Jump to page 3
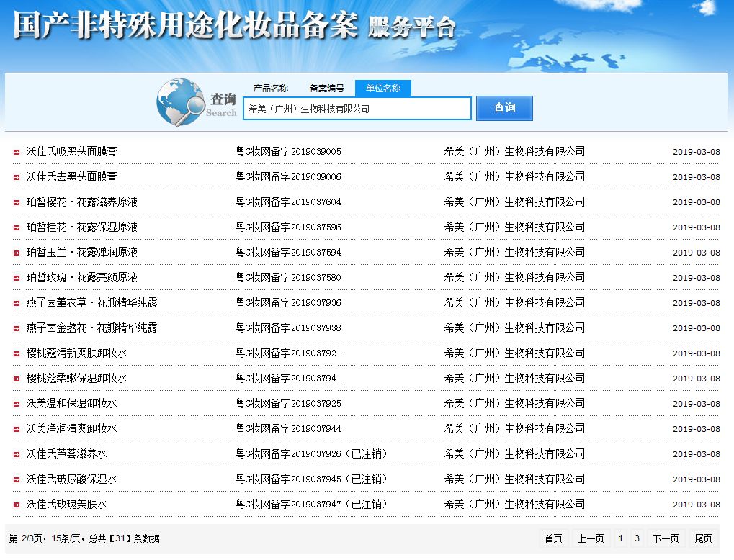Image resolution: width=734 pixels, height=560 pixels. click(637, 538)
